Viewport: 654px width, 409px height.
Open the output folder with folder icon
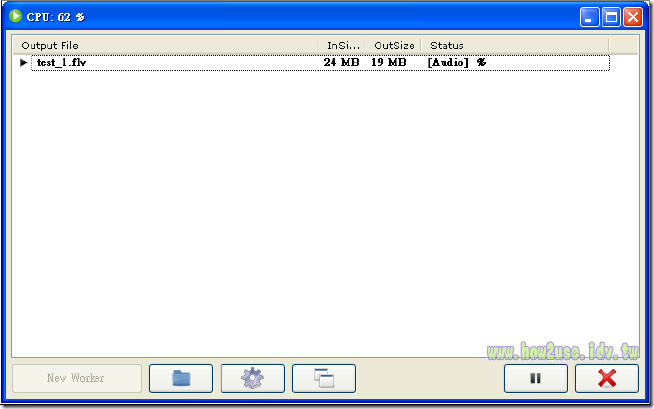(181, 378)
